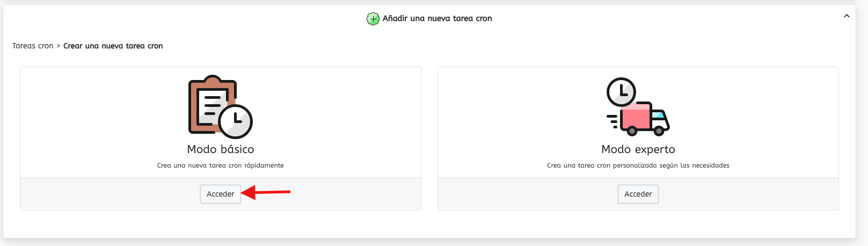
Task: Select the Modo experto heading
Action: 638,149
